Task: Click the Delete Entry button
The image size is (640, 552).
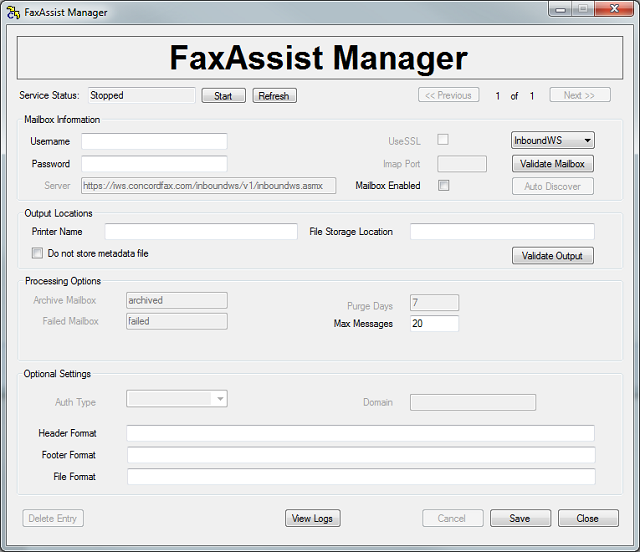Action: coord(53,518)
